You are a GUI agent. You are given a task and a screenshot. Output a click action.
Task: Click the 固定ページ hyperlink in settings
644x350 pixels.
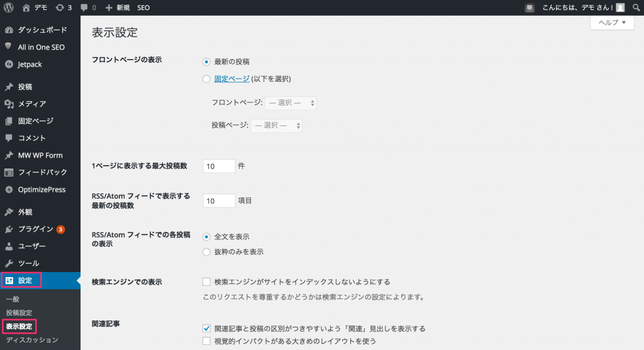pos(231,79)
